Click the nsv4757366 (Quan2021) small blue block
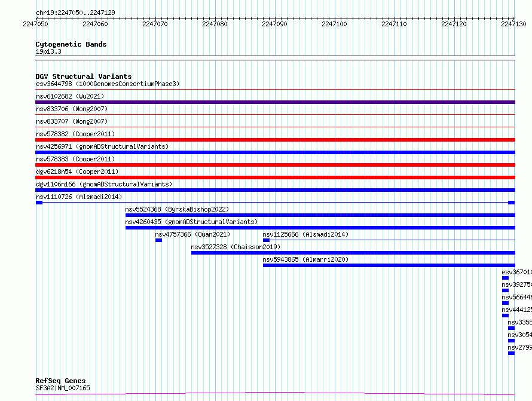The image size is (532, 401). click(x=158, y=240)
